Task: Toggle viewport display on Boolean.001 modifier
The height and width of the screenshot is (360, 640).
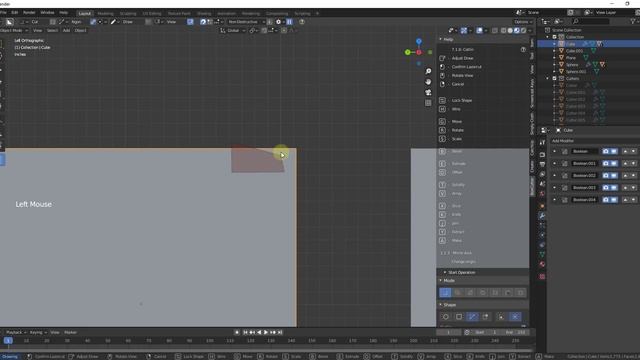Action: (x=613, y=163)
